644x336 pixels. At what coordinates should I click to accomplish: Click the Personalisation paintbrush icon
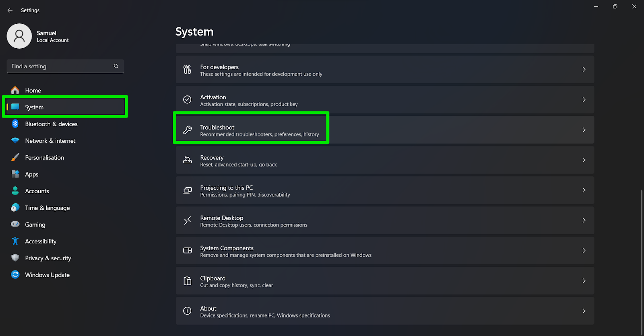click(15, 157)
